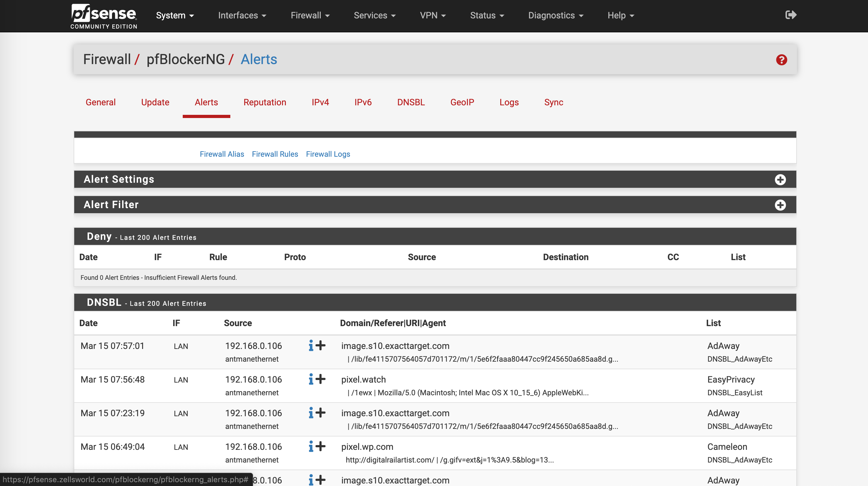Image resolution: width=868 pixels, height=486 pixels.
Task: Go to the Update tab
Action: point(155,102)
